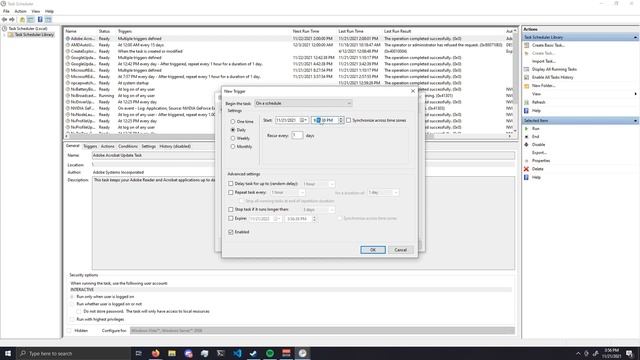Check Delay task for up to (random delay)
The image size is (640, 360).
point(231,184)
